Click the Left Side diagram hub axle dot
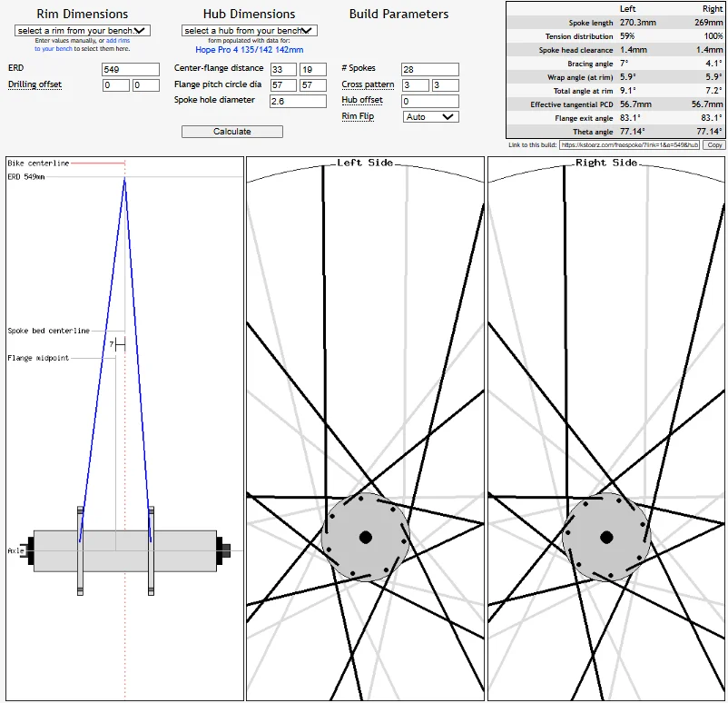 tap(366, 538)
